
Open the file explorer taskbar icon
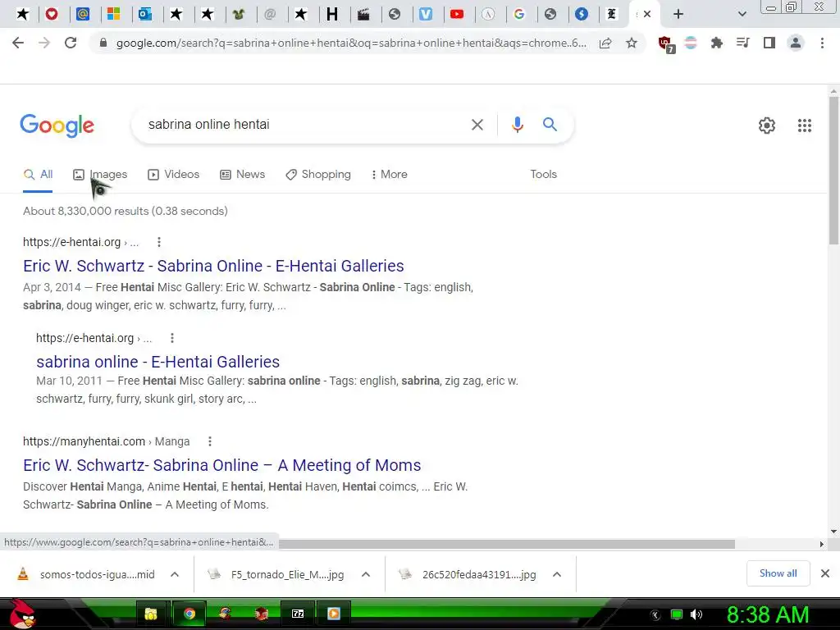(151, 614)
